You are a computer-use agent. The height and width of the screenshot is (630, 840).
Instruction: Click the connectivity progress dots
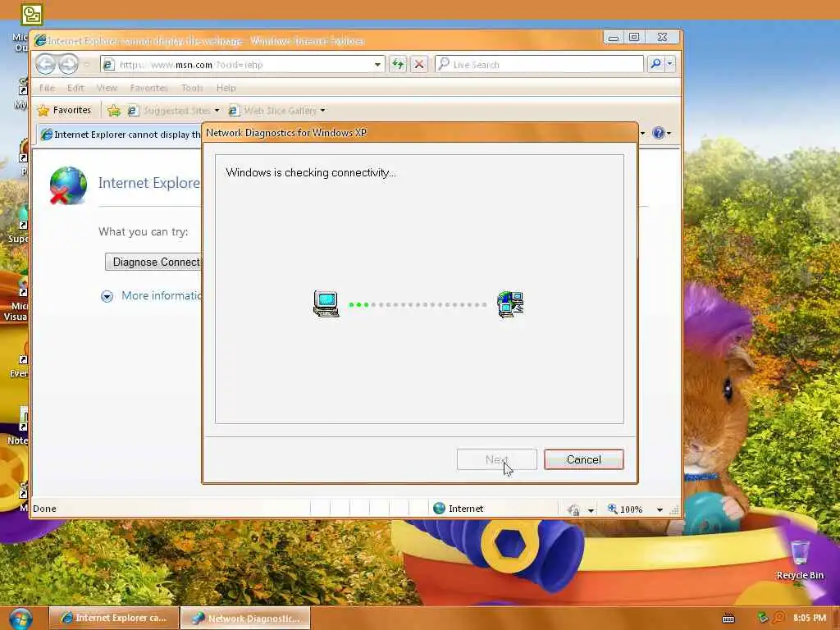tap(418, 304)
